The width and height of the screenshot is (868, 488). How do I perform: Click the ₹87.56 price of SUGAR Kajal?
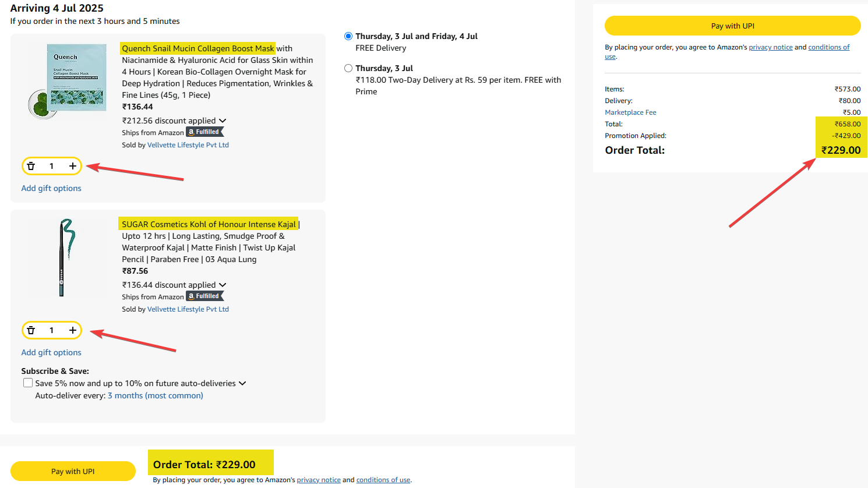point(135,271)
